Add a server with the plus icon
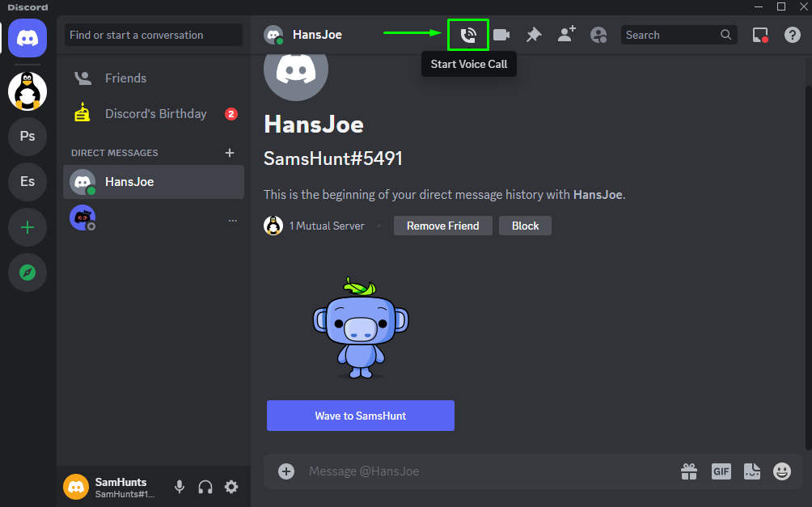The height and width of the screenshot is (507, 812). coord(27,227)
